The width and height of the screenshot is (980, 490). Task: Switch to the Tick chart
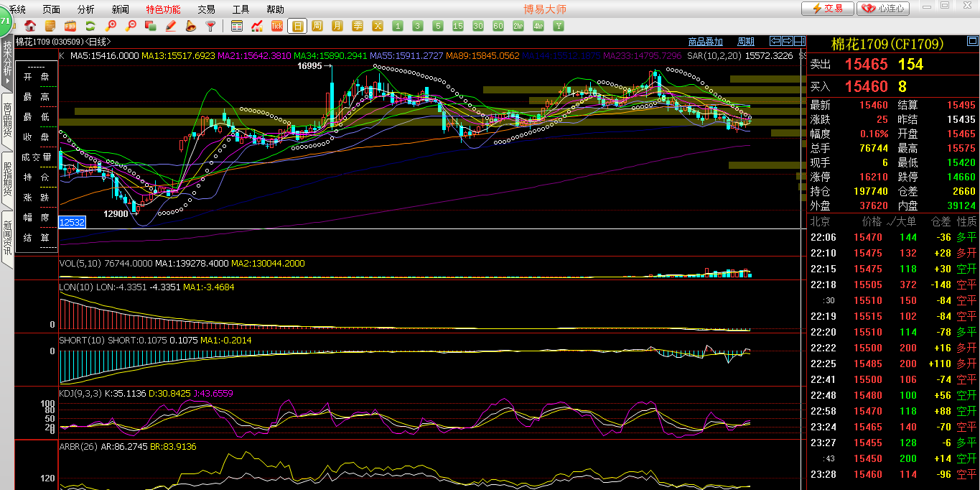[277, 26]
